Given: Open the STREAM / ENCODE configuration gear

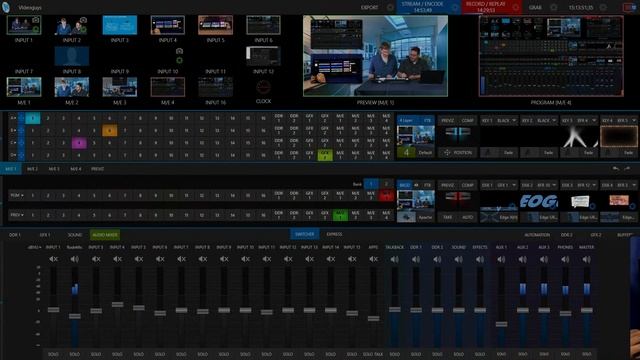Looking at the screenshot, I should pyautogui.click(x=455, y=7).
